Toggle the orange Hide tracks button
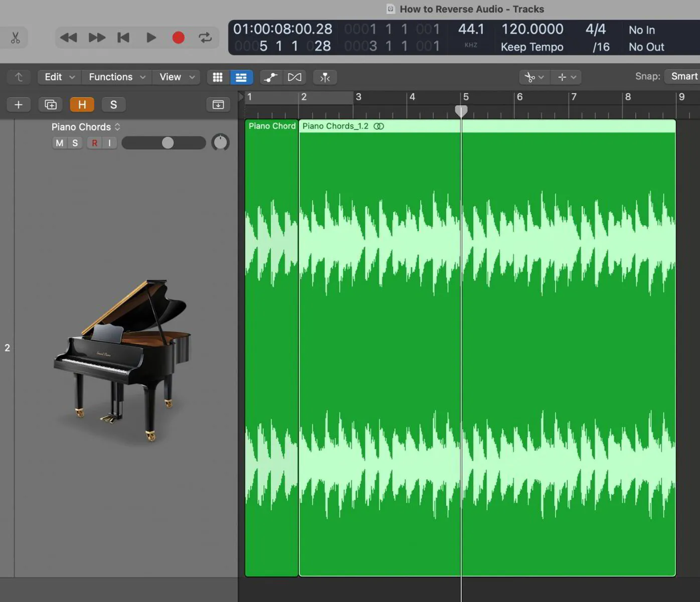 82,104
